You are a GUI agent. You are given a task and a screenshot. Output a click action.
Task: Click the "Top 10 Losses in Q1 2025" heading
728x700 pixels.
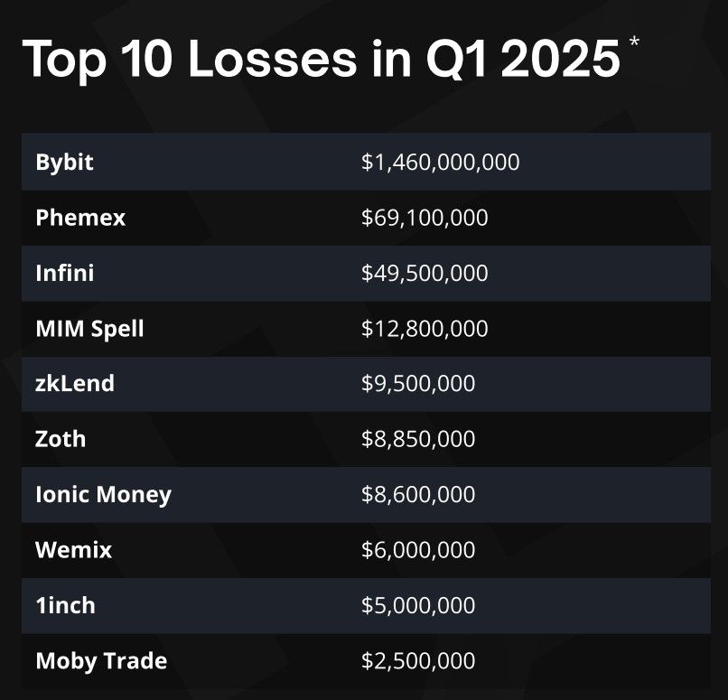(x=321, y=61)
